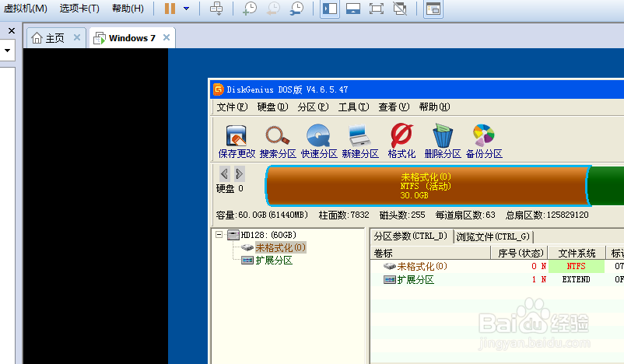The width and height of the screenshot is (624, 364).
Task: Close the 主页 tab
Action: click(77, 37)
